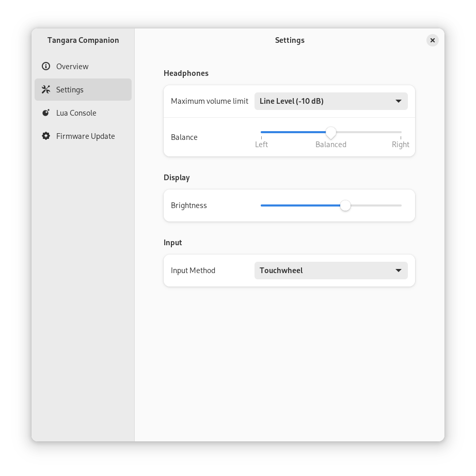Open the Firmware Update page
The width and height of the screenshot is (476, 476).
(x=85, y=136)
